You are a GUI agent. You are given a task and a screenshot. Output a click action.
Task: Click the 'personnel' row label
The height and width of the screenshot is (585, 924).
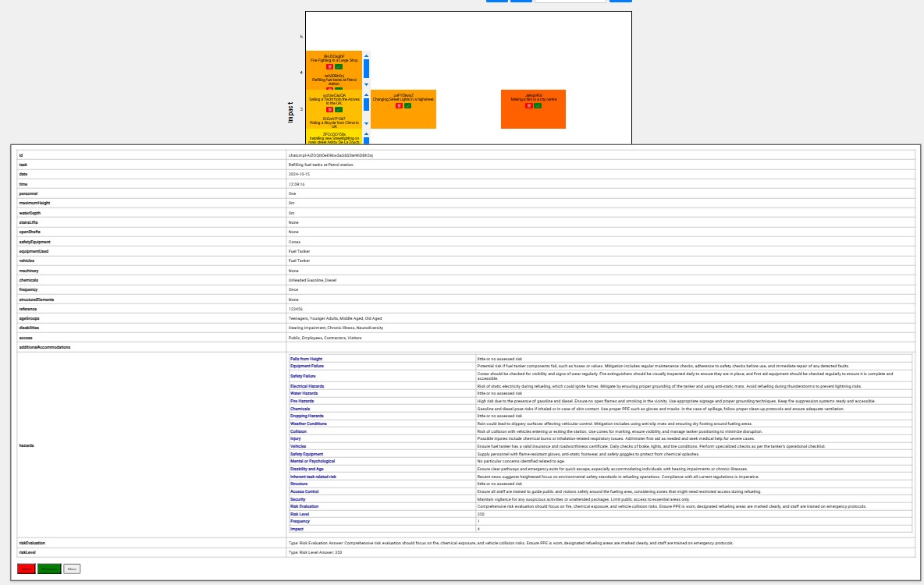[x=27, y=193]
